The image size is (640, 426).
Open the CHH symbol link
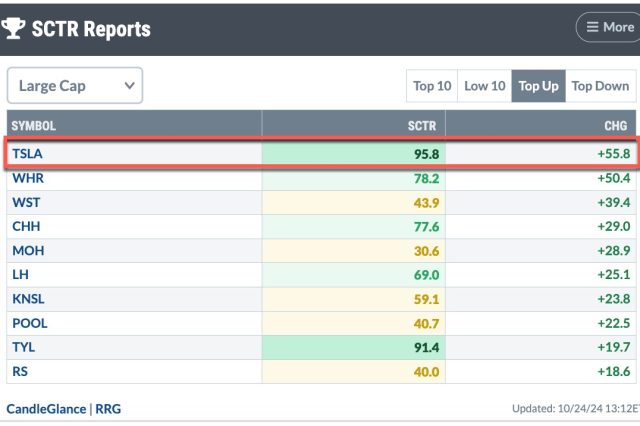pyautogui.click(x=26, y=227)
